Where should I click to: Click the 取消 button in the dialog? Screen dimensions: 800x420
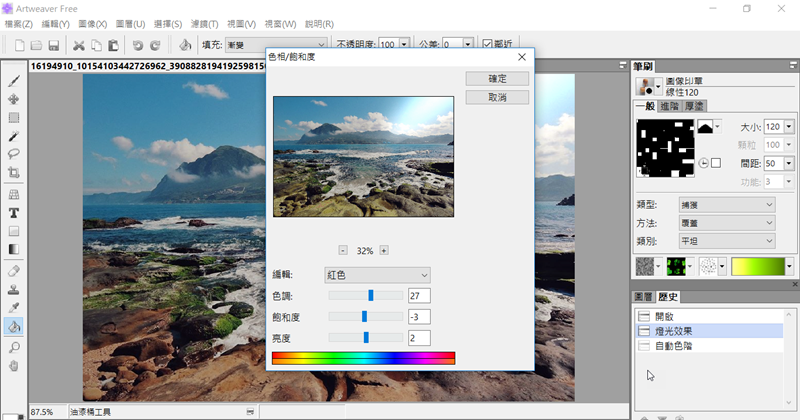click(496, 97)
